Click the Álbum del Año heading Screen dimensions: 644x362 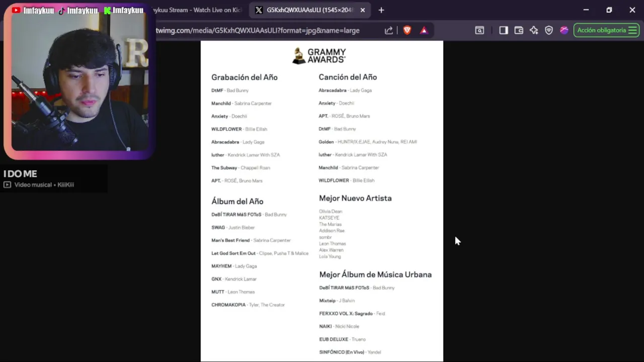(x=237, y=201)
